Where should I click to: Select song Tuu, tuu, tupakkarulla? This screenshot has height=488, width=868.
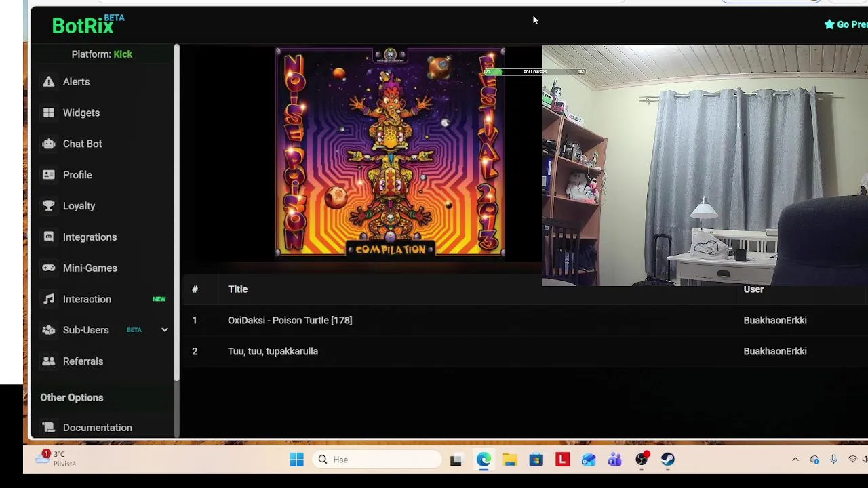pyautogui.click(x=273, y=351)
